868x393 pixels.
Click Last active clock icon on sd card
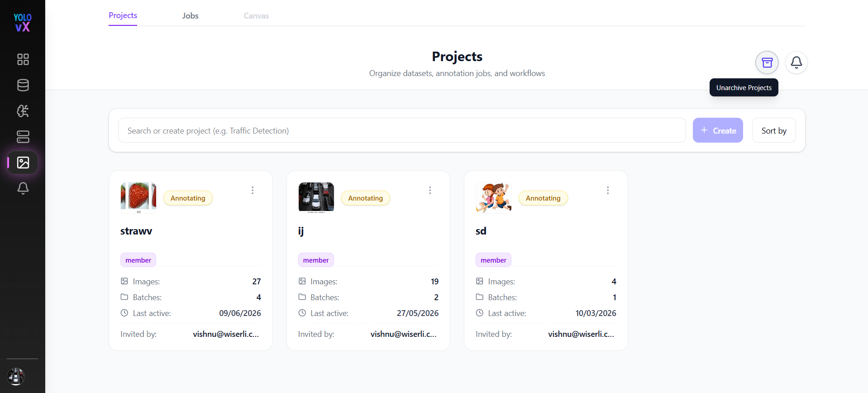coord(480,313)
